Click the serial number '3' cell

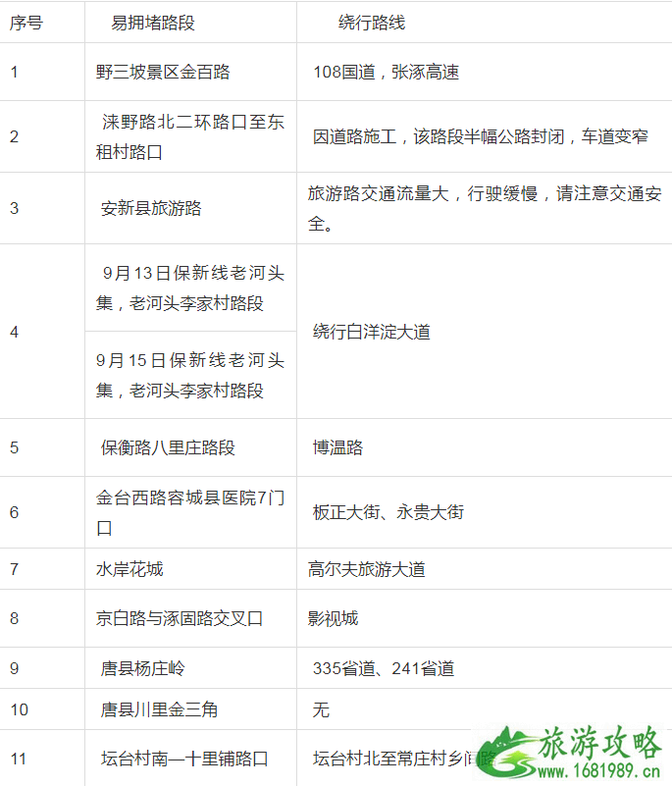coord(42,208)
